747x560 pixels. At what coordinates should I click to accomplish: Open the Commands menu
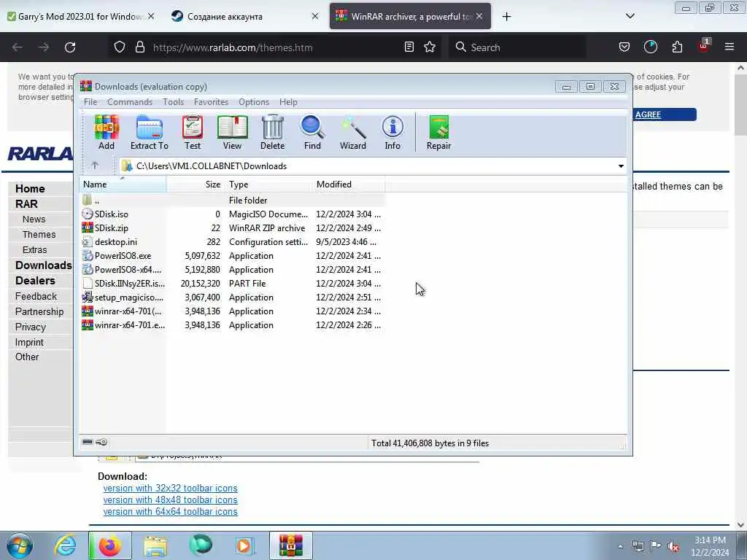pyautogui.click(x=130, y=102)
